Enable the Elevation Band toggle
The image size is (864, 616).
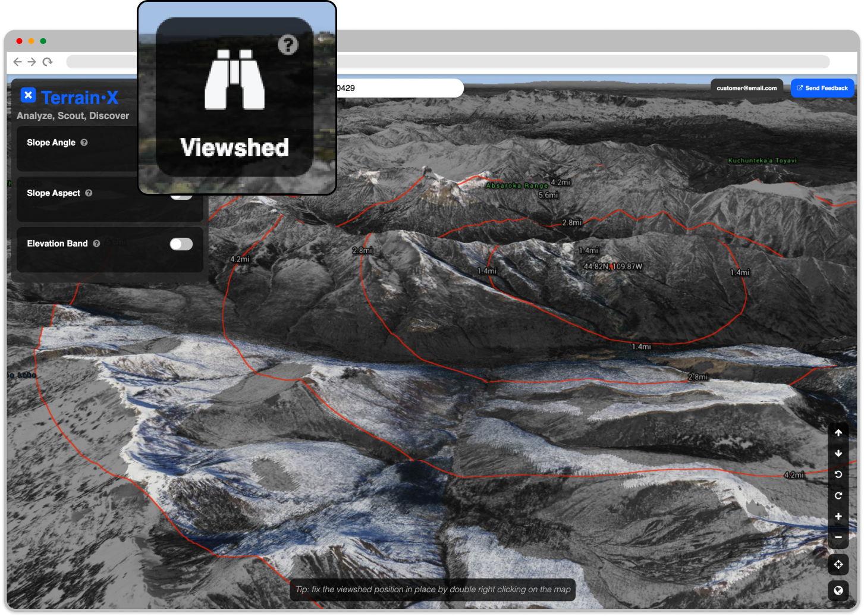181,244
